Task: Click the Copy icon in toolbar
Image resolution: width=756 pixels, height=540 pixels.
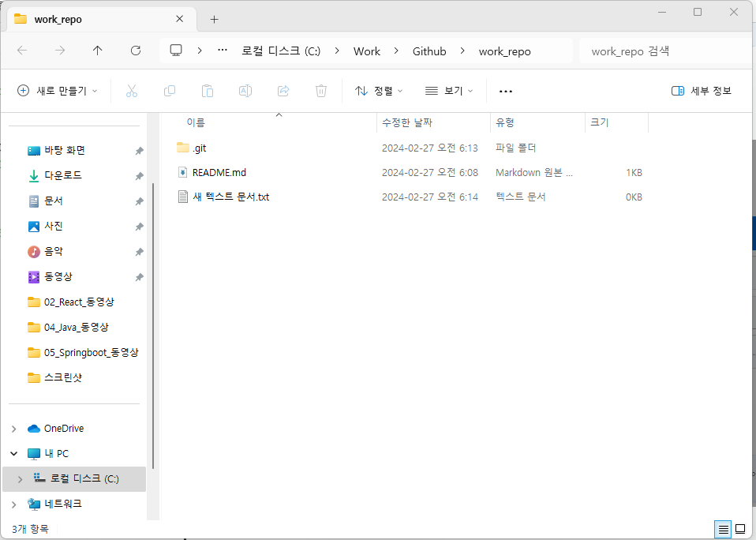Action: [170, 91]
